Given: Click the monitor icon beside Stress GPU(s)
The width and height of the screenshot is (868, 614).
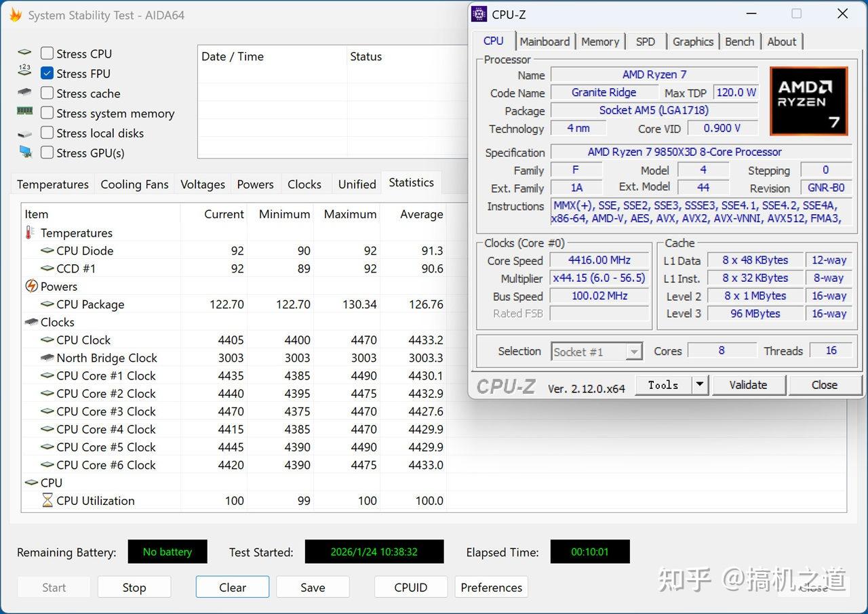Looking at the screenshot, I should click(25, 152).
